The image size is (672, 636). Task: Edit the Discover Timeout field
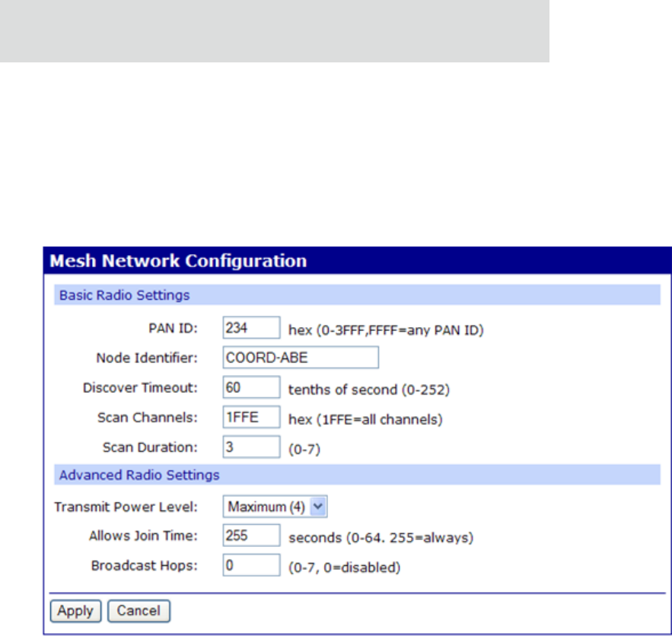pos(252,387)
